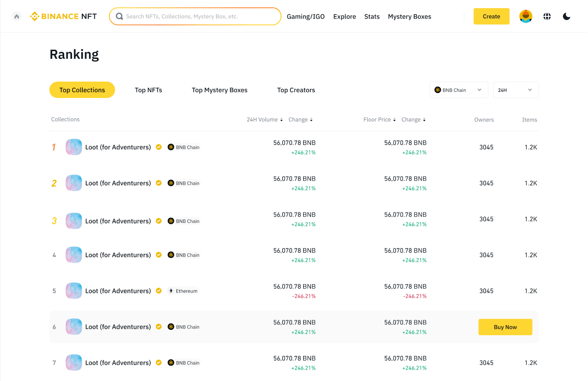Select the Top Collections tab

point(82,90)
